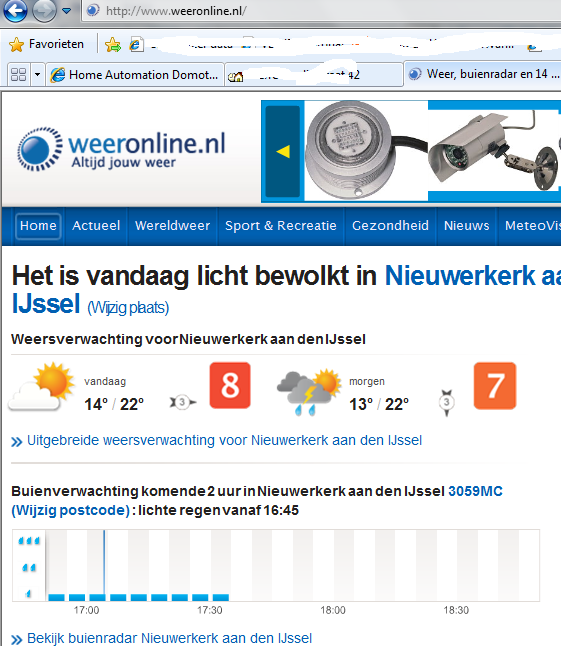Click the orange weather score 7 badge

coord(495,386)
